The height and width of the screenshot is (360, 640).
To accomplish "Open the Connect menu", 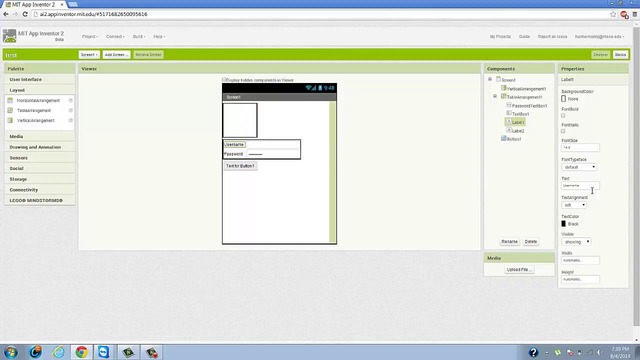I will click(115, 36).
